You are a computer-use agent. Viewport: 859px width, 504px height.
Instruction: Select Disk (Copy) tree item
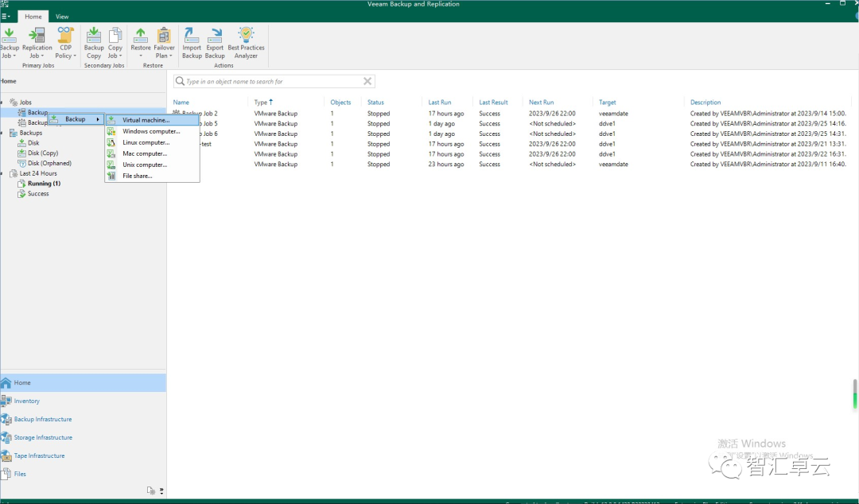(x=43, y=153)
